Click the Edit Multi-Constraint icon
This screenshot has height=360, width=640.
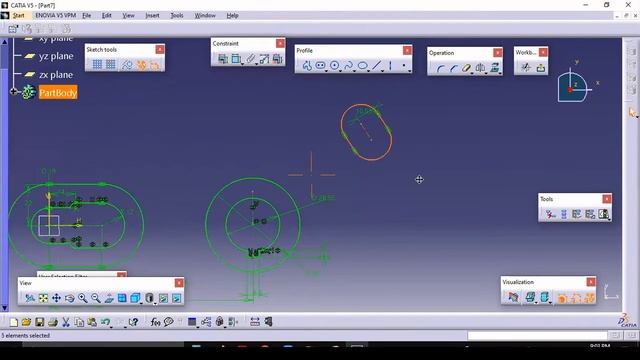(x=278, y=59)
